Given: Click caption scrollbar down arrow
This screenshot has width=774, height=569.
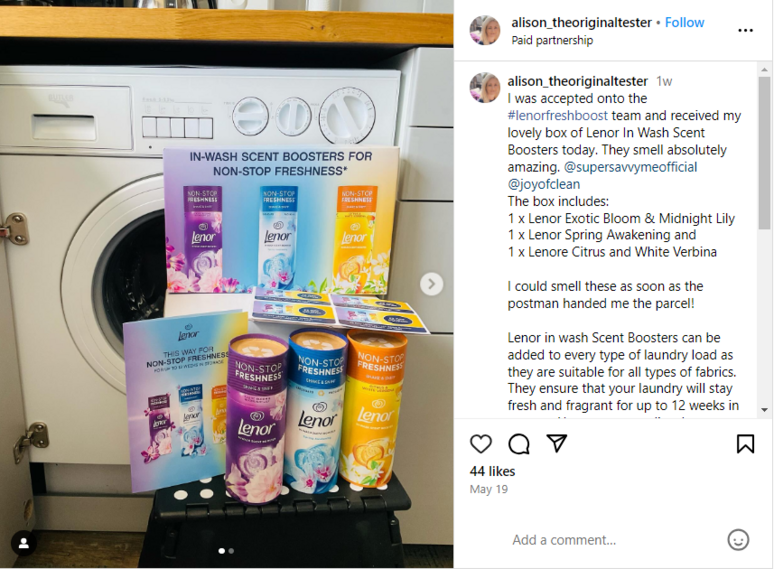Looking at the screenshot, I should coord(764,410).
